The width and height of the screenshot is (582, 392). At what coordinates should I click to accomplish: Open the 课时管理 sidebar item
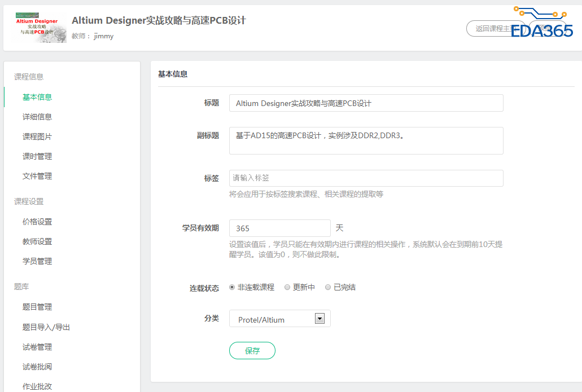click(37, 156)
